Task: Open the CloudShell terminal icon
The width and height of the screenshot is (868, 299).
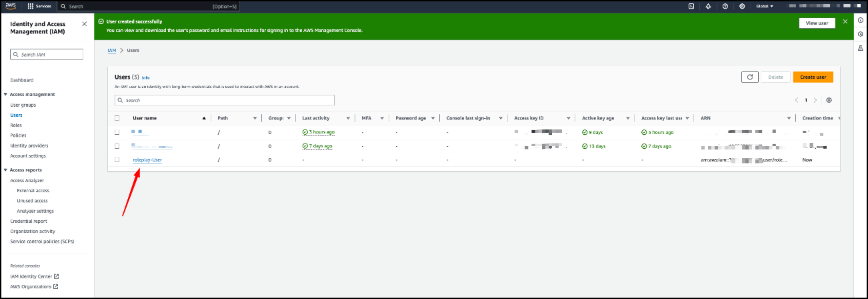Action: pos(691,6)
